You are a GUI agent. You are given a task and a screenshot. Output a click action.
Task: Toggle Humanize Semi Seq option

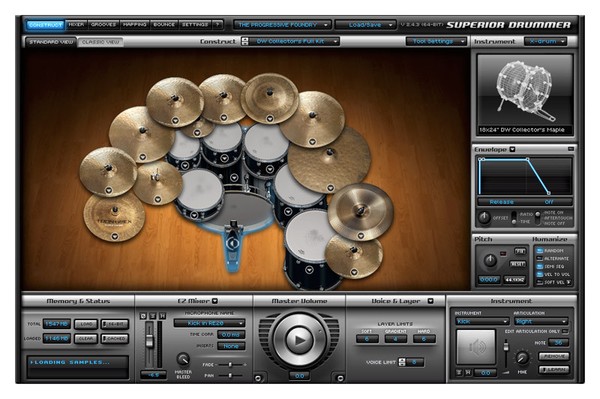[x=540, y=267]
